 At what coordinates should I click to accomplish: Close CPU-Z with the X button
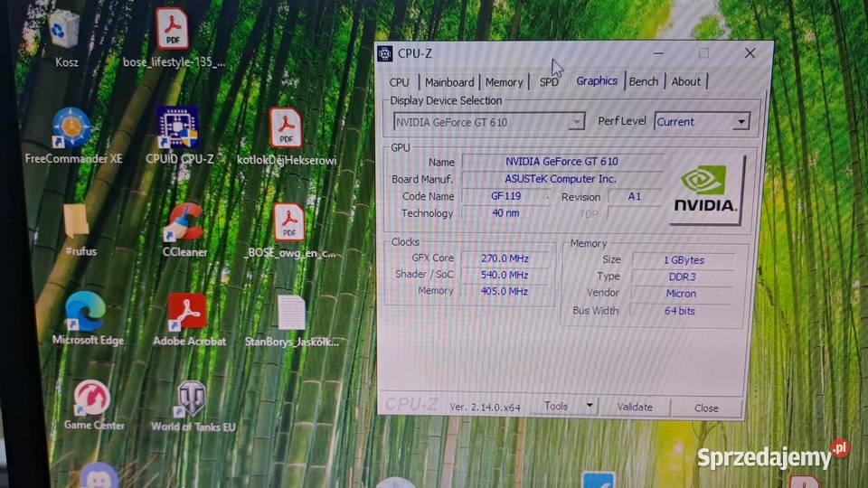750,53
